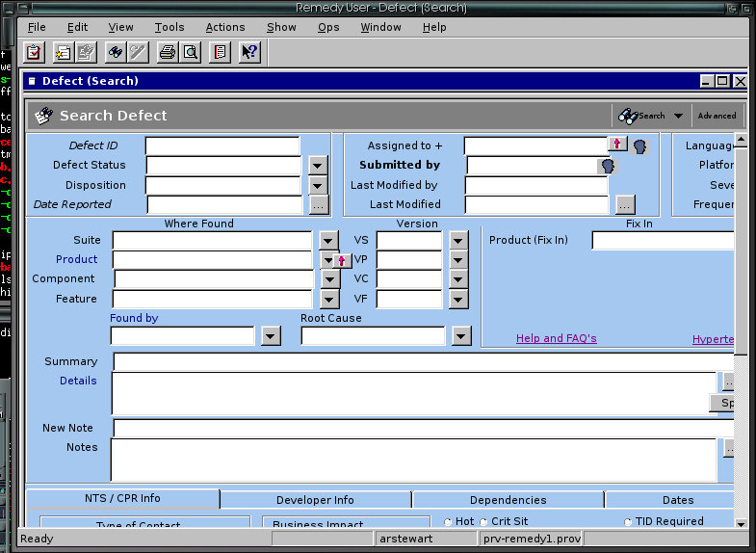Screen dimensions: 756x553
Task: Select the Hot radio button
Action: point(448,522)
